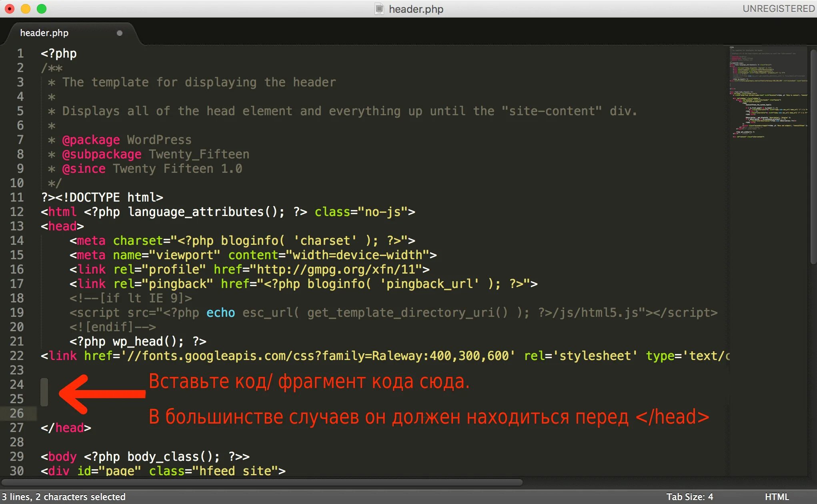Click the horizontal scrollbar at bottom
This screenshot has width=817, height=504.
point(262,482)
